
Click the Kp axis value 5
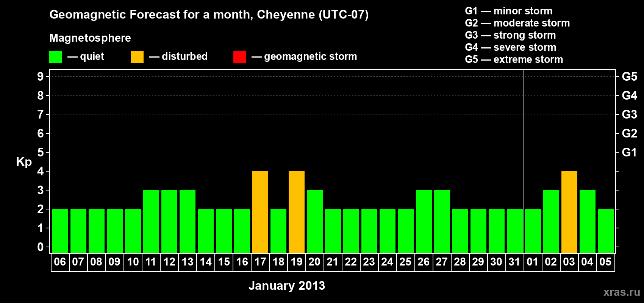click(41, 152)
